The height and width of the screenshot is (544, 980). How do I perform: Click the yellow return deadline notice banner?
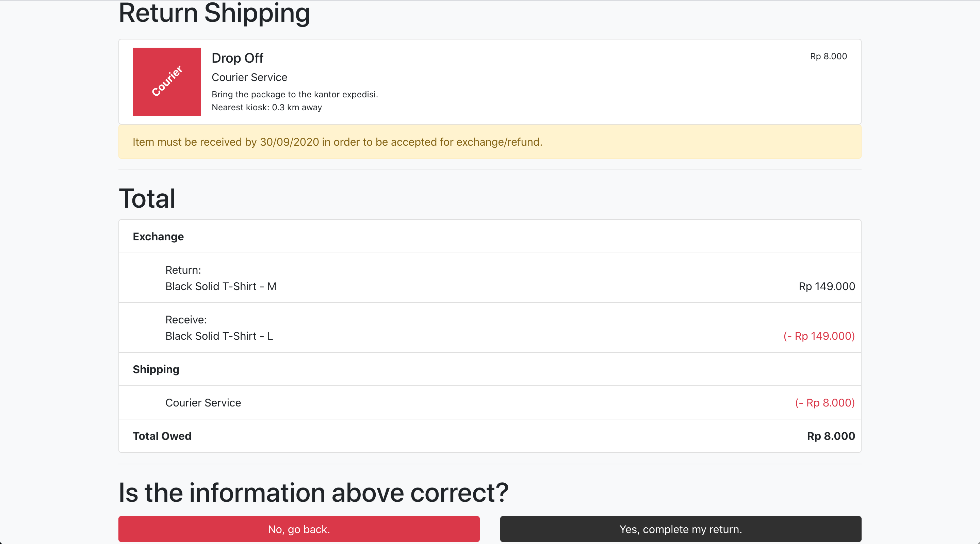click(x=490, y=142)
